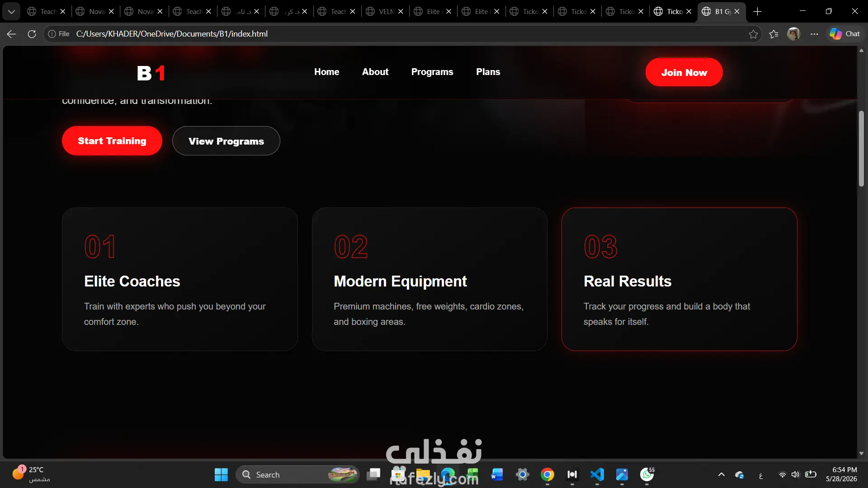868x488 pixels.
Task: Select the Elite Coaches heading
Action: [x=132, y=282]
